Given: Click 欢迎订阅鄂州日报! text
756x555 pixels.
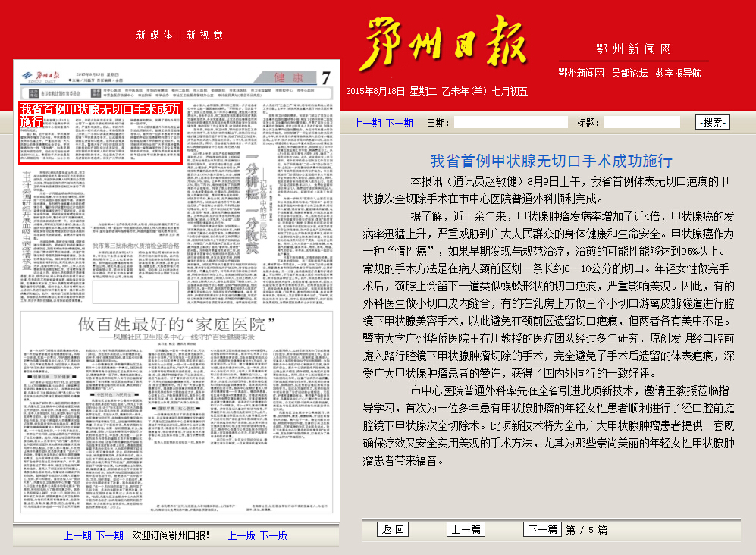Looking at the screenshot, I should pyautogui.click(x=171, y=536).
